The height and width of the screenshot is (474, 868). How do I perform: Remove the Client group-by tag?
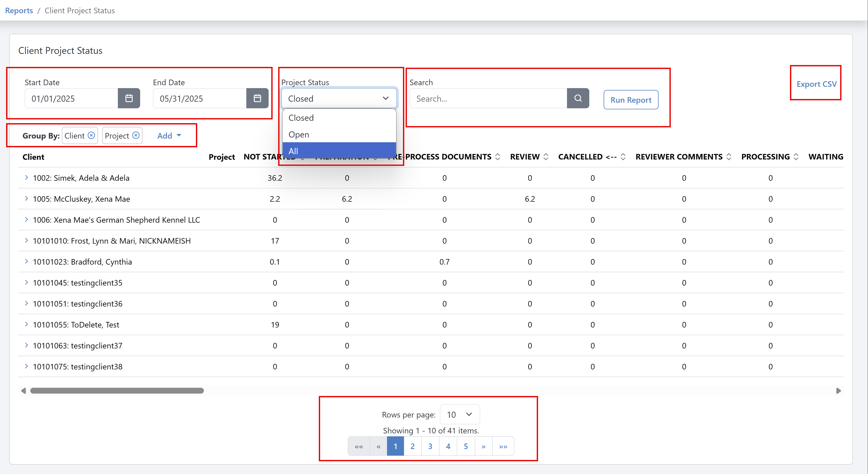coord(91,135)
